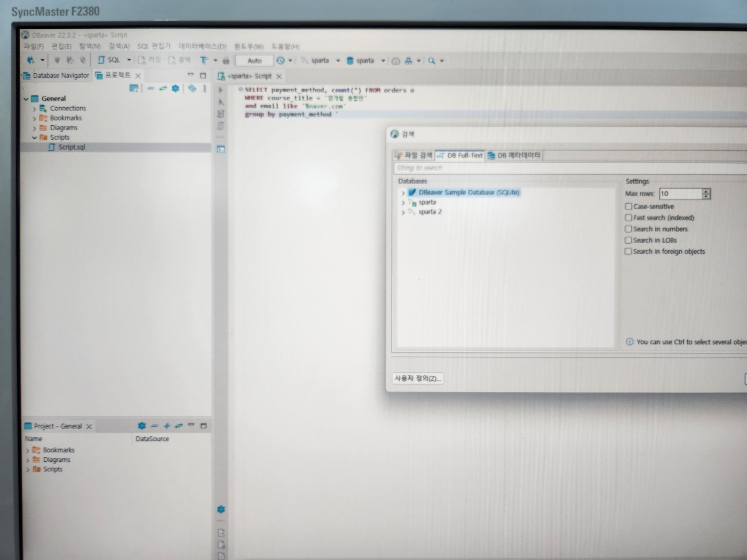Close the Project - General tab
Viewport: 747px width, 560px height.
89,426
